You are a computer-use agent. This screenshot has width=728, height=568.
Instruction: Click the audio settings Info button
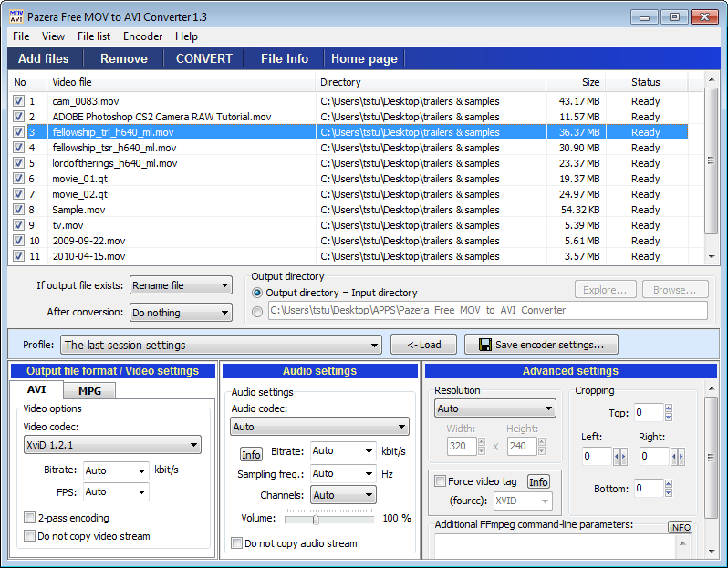(251, 454)
